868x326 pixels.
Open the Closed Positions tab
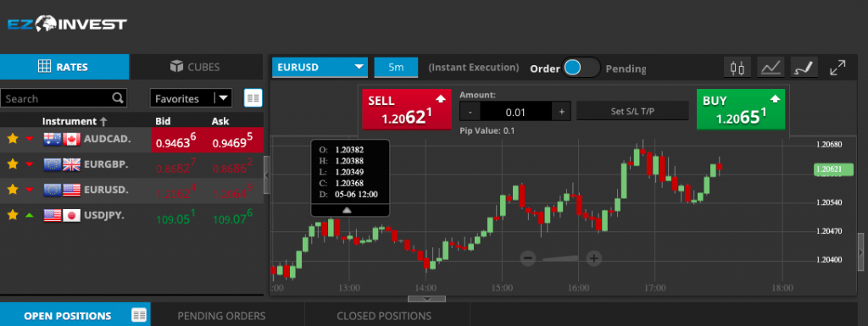[x=384, y=316]
